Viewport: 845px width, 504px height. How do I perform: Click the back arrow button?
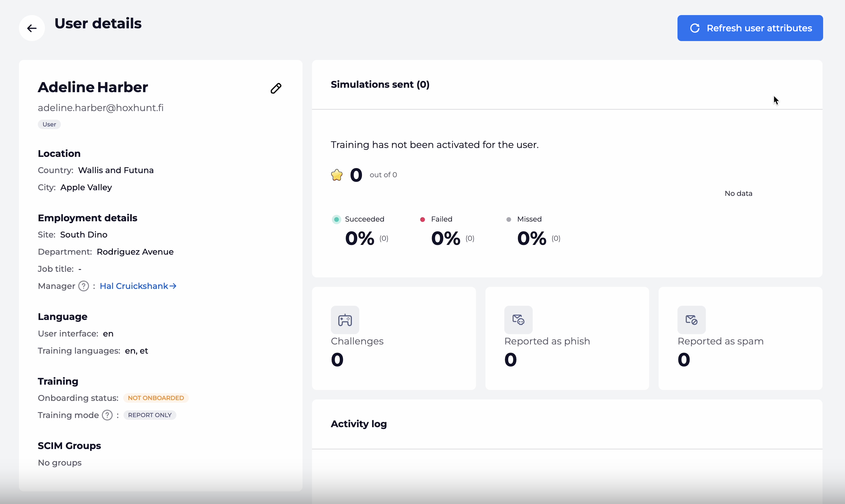(32, 28)
